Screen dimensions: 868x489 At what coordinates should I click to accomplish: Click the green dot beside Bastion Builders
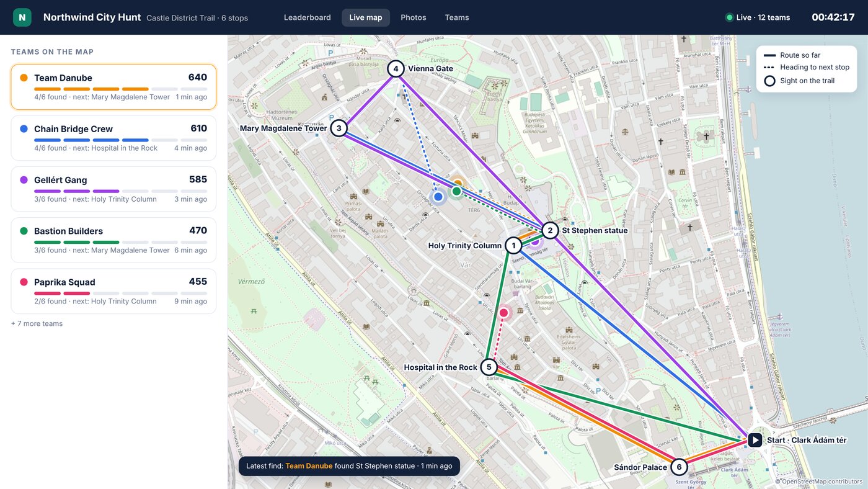[24, 231]
